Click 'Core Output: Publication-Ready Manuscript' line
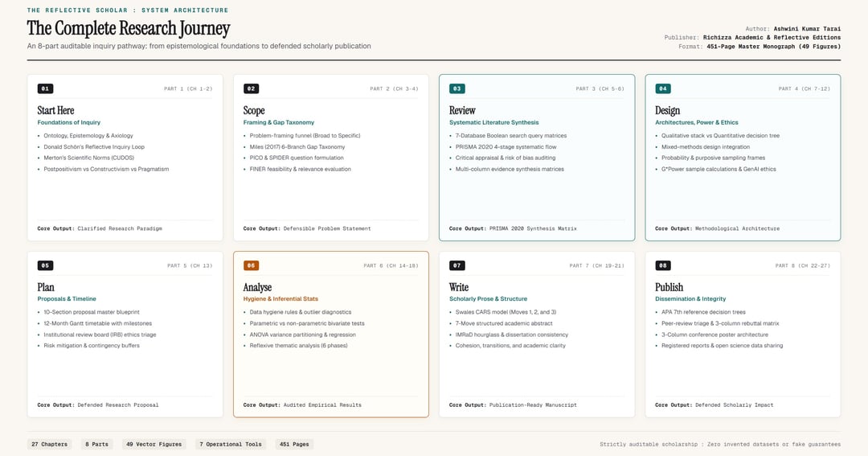 [x=513, y=405]
